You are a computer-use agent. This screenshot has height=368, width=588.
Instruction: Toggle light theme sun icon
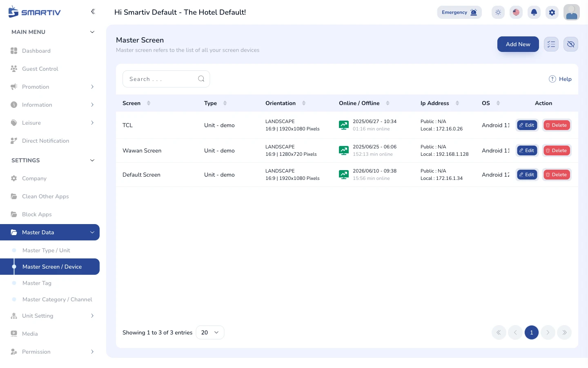tap(498, 12)
